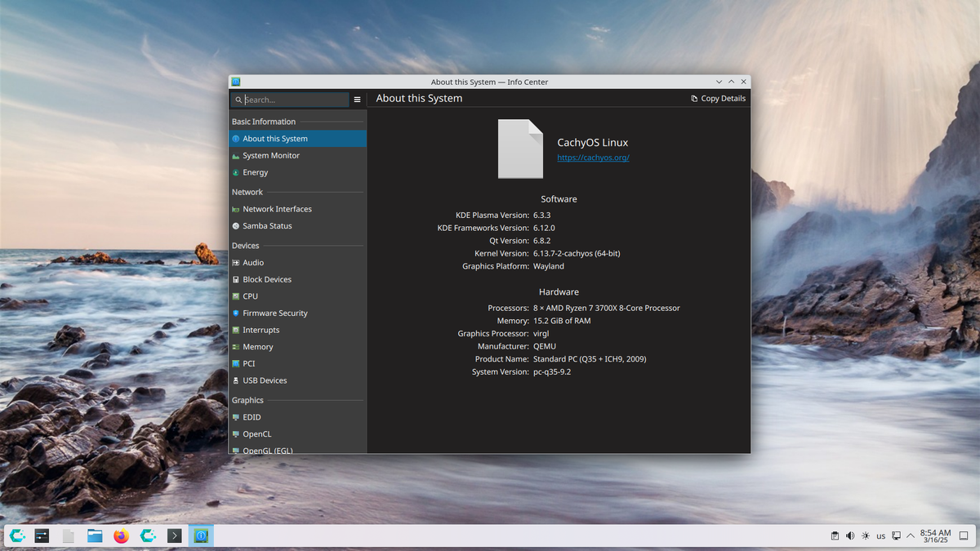Screen dimensions: 980x551
Task: Open the clipboard tray applet
Action: (835, 536)
